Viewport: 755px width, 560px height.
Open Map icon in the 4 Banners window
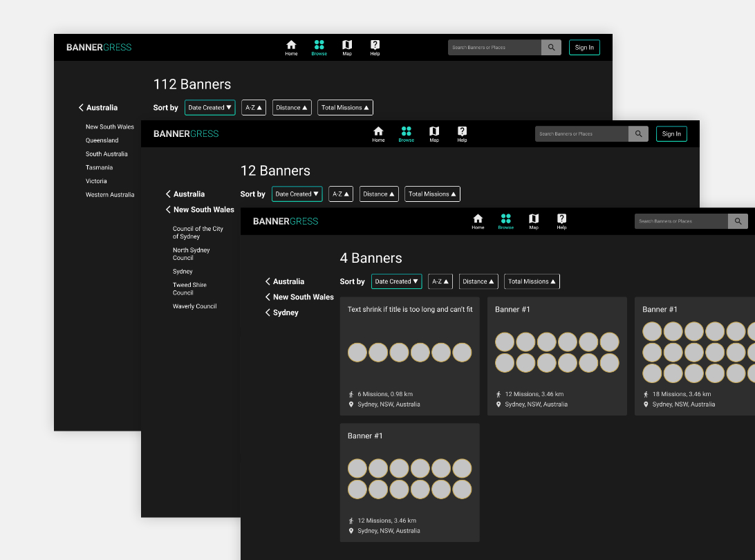(534, 221)
